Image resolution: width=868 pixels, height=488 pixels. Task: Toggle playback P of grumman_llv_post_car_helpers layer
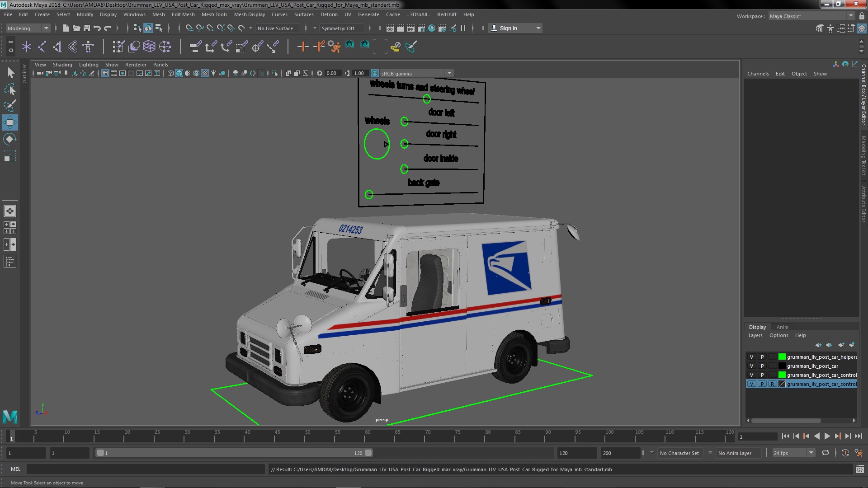tap(762, 357)
